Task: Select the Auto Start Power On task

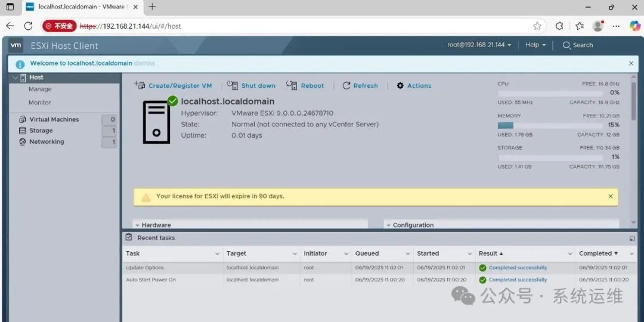Action: (x=380, y=280)
